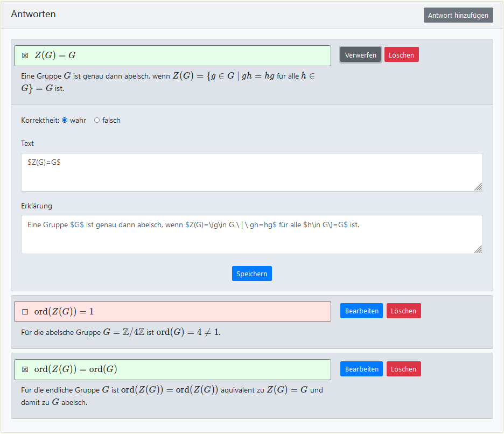The image size is (504, 434).
Task: Delete the ord(Z(G))=1 answer
Action: [403, 311]
